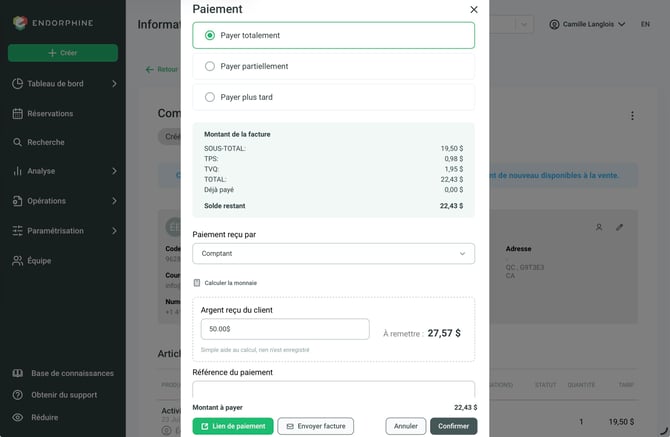
Task: Open the three-dot options menu
Action: [632, 116]
